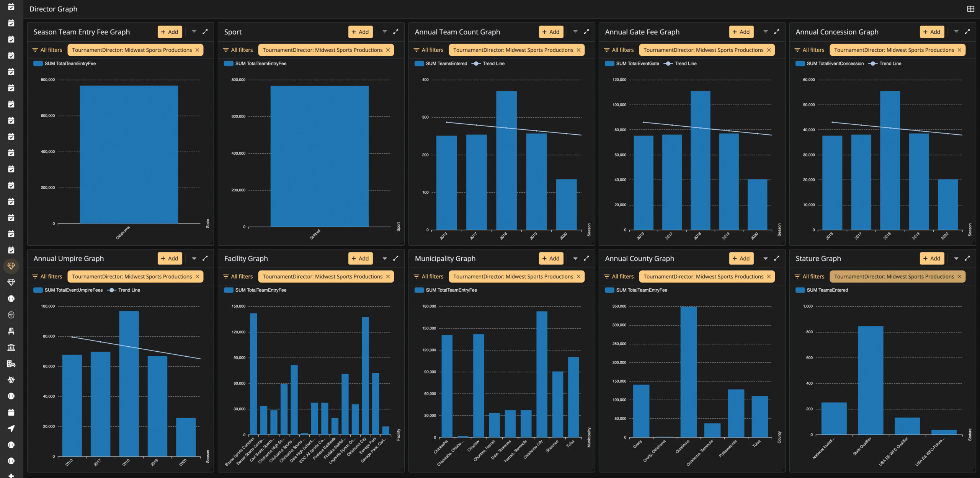Image resolution: width=980 pixels, height=478 pixels.
Task: Show All filters in Annual County Graph
Action: point(619,277)
